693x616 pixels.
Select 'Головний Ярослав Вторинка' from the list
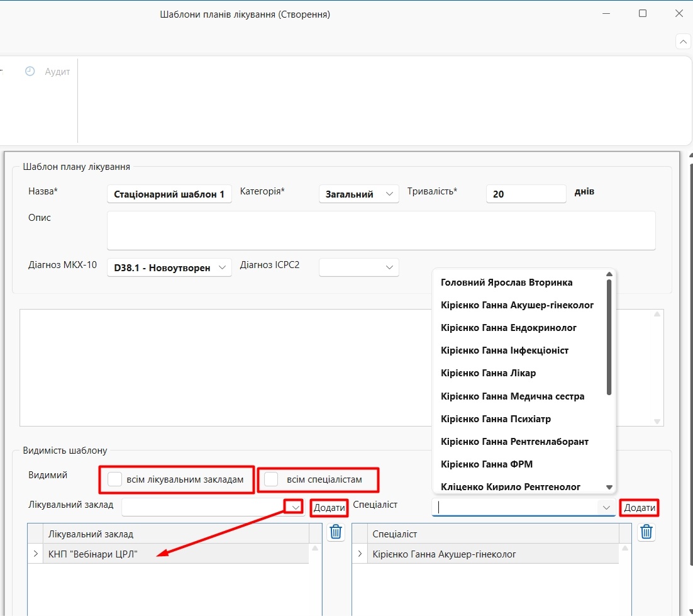(506, 283)
